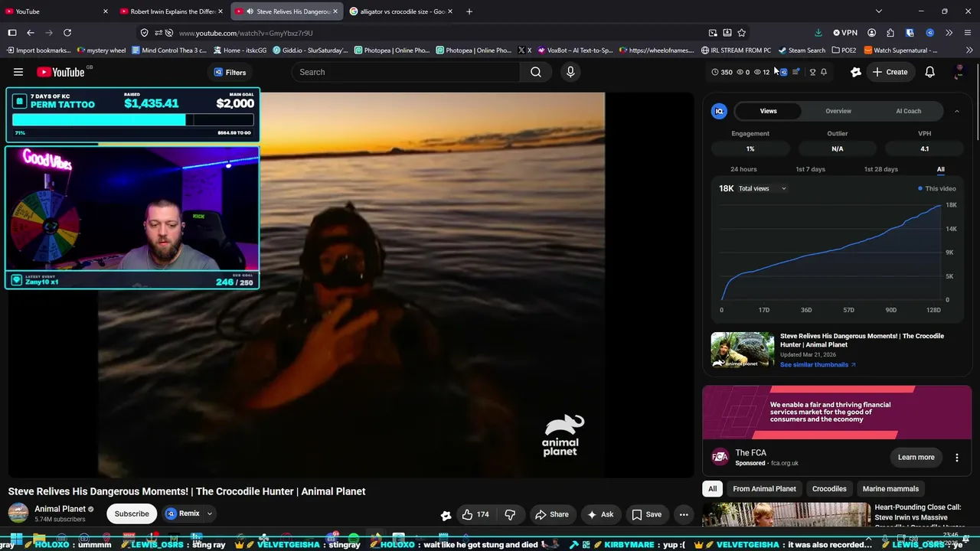Toggle the browser sidebar panel icon
The height and width of the screenshot is (551, 980).
(x=12, y=33)
